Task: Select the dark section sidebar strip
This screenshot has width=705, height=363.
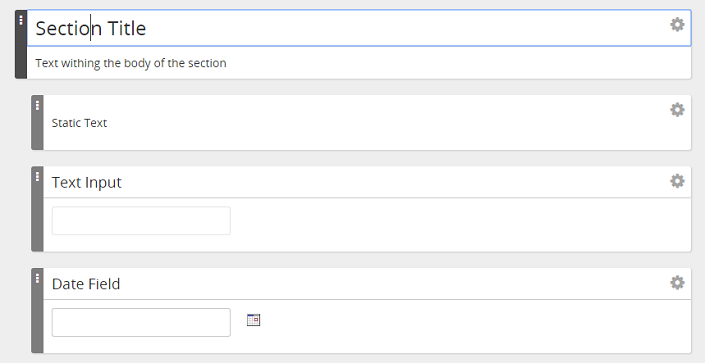Action: point(21,44)
